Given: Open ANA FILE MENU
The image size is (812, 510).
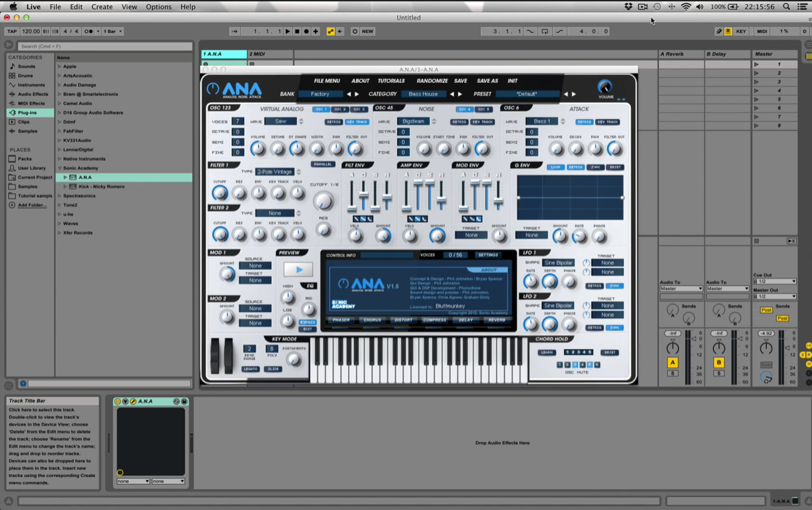Looking at the screenshot, I should (326, 81).
